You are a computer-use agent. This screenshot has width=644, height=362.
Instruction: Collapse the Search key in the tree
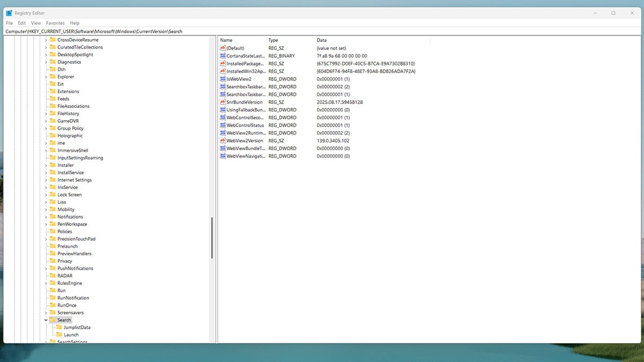click(46, 320)
